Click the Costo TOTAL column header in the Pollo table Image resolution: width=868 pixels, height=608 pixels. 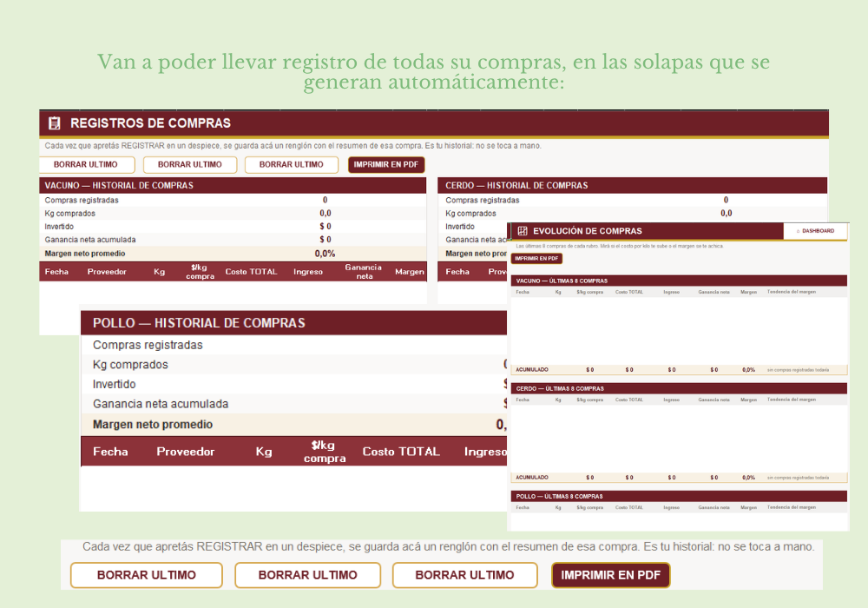tap(401, 452)
